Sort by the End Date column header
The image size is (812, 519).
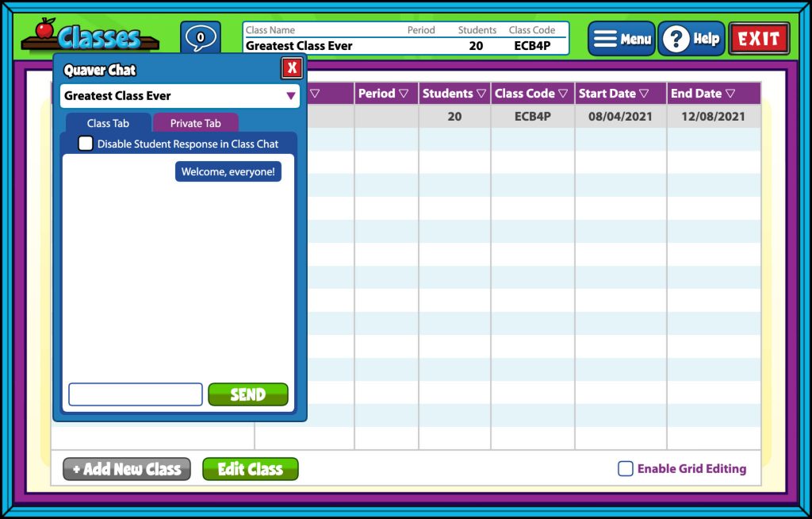[x=714, y=94]
